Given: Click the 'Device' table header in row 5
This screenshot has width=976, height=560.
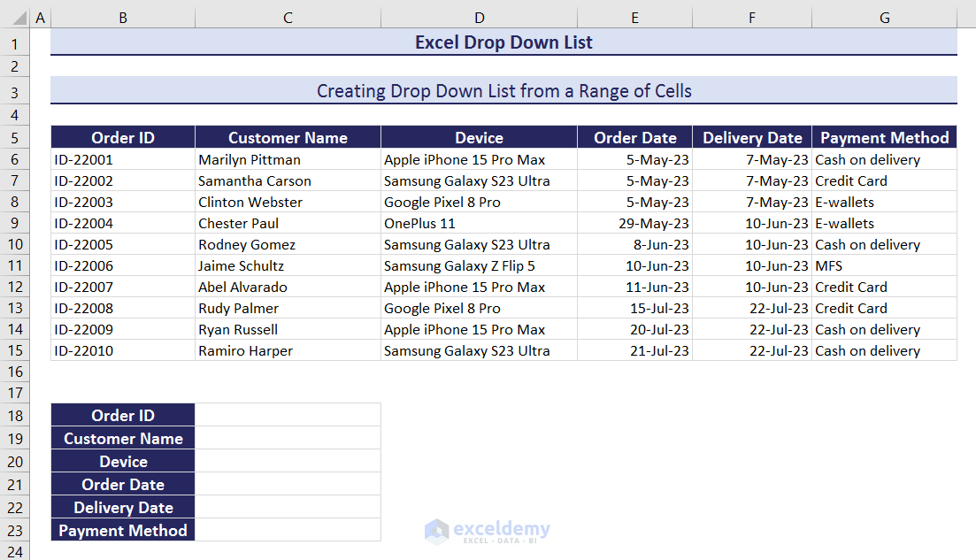Looking at the screenshot, I should tap(480, 137).
